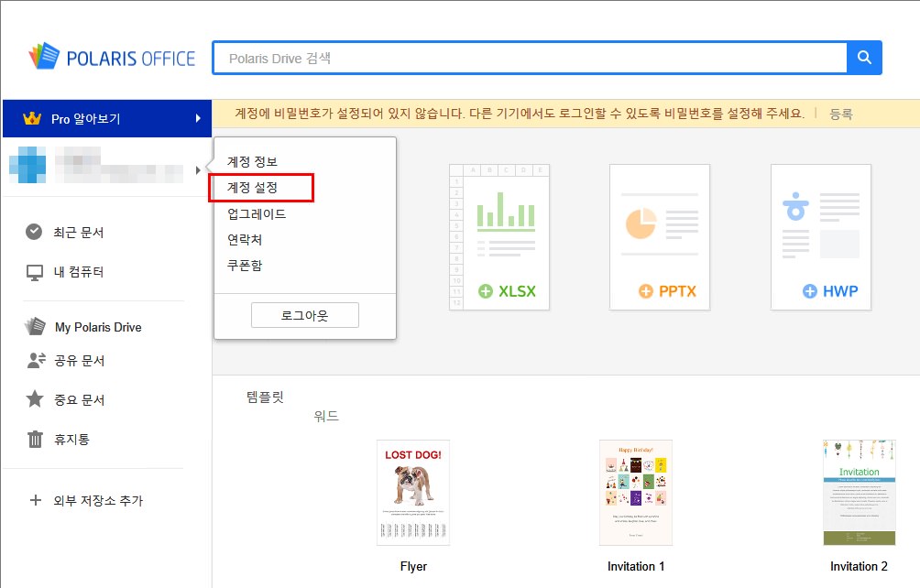Click the Flyer template label
The width and height of the screenshot is (920, 588).
413,566
